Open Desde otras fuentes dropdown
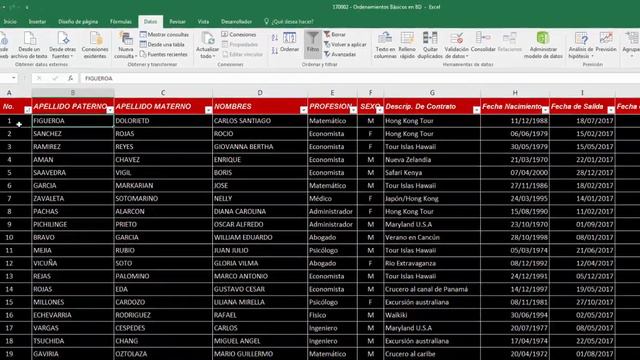Image resolution: width=640 pixels, height=360 pixels. point(62,45)
